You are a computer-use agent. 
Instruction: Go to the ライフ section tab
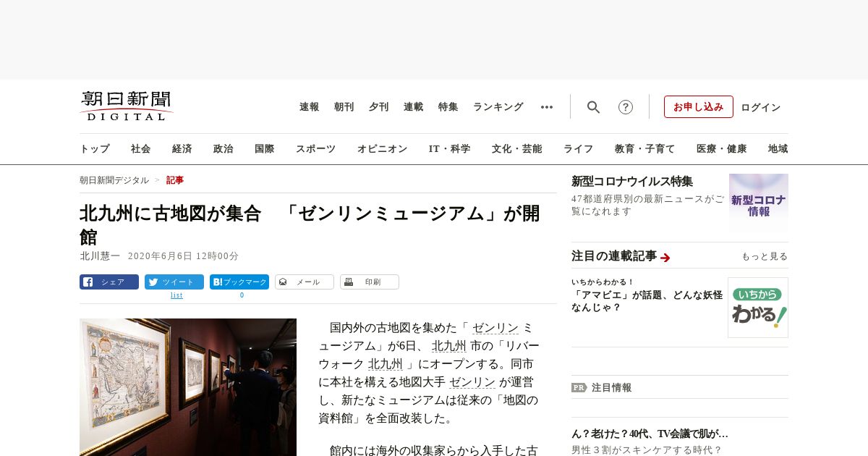coord(578,149)
